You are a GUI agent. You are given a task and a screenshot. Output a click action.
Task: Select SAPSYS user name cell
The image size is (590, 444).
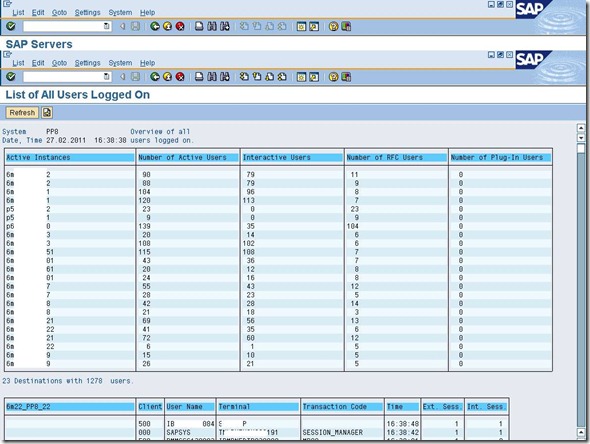pyautogui.click(x=178, y=432)
